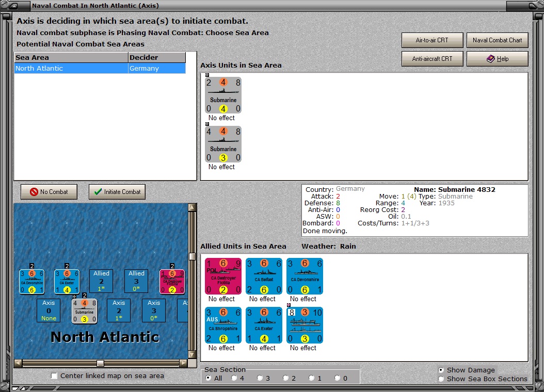Click the Allied section 3 box on map
Image resolution: width=544 pixels, height=392 pixels.
pyautogui.click(x=136, y=281)
